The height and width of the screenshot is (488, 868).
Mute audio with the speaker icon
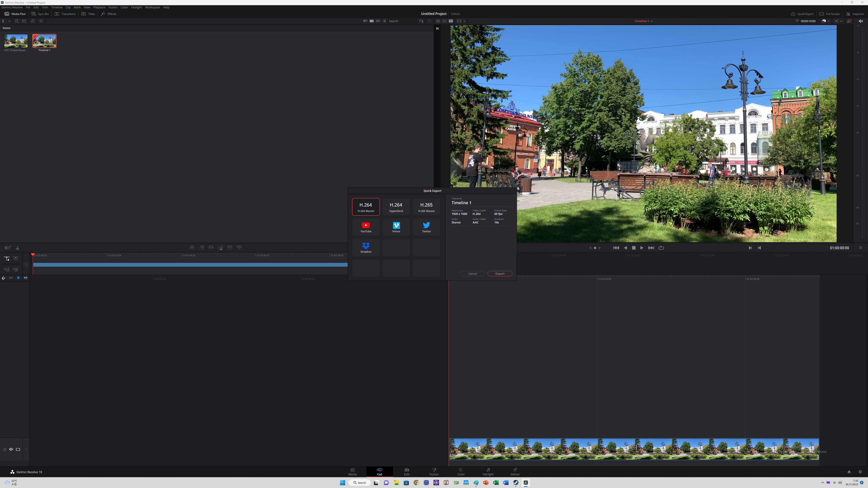(x=861, y=21)
